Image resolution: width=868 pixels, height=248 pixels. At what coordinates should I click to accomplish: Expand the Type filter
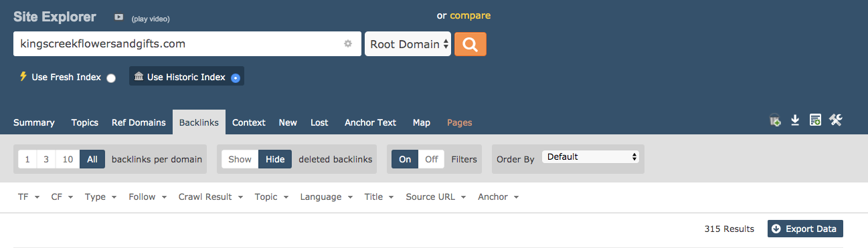[x=100, y=197]
